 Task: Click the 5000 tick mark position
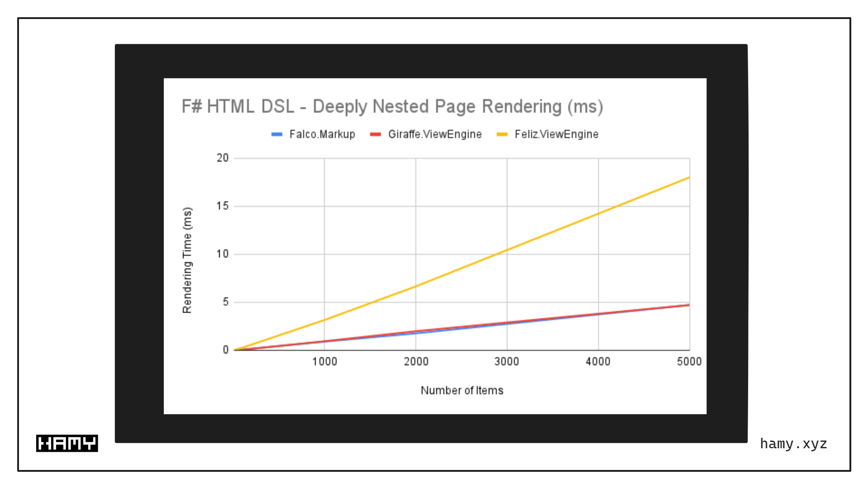pos(689,361)
